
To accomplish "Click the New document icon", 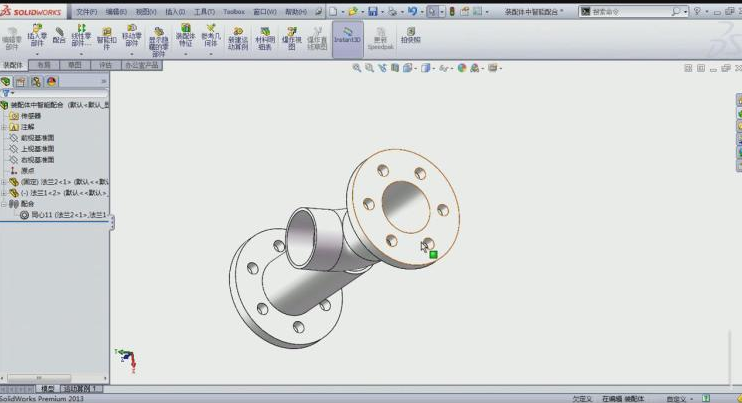I will tap(334, 11).
